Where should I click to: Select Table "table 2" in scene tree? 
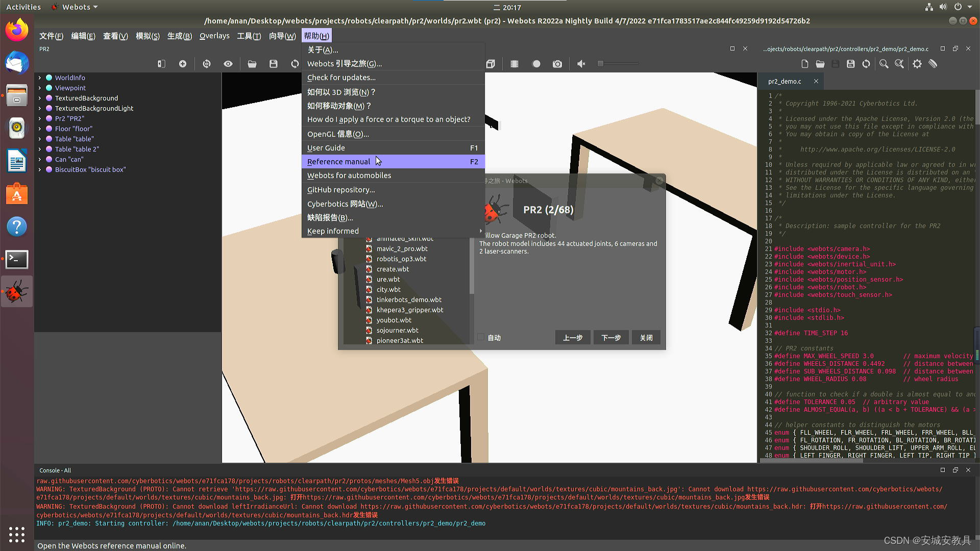(x=77, y=149)
